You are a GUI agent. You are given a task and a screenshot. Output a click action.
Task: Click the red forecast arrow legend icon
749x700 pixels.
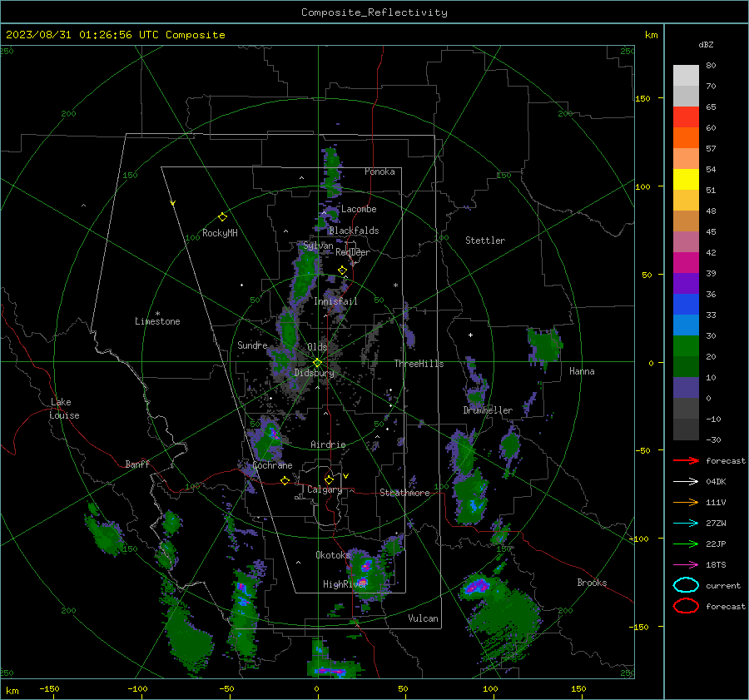pyautogui.click(x=686, y=460)
